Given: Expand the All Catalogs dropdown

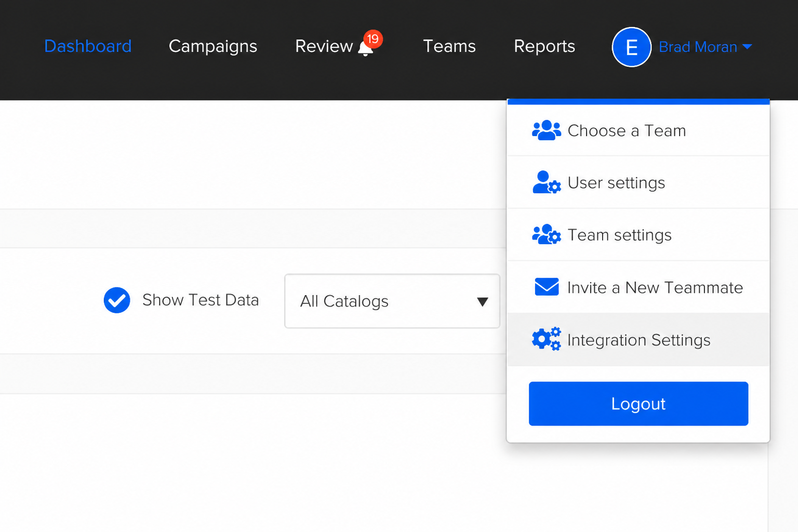Looking at the screenshot, I should point(392,301).
